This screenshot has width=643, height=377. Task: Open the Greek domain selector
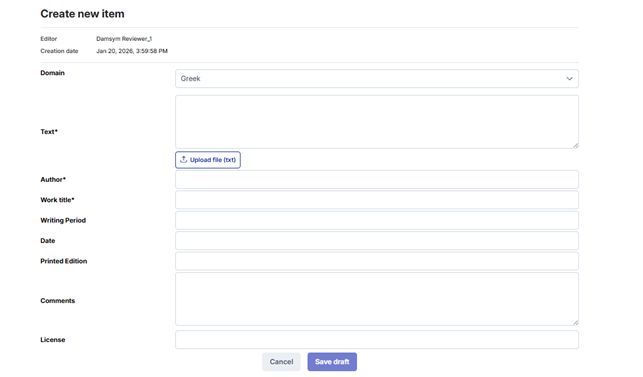(377, 79)
